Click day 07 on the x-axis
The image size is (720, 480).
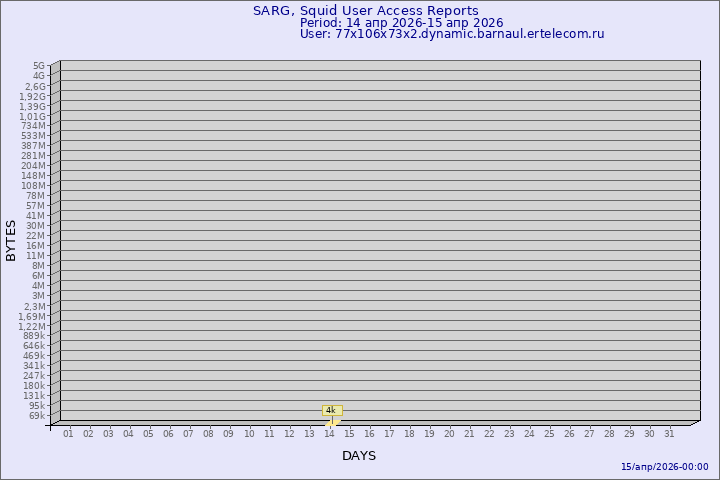point(188,433)
